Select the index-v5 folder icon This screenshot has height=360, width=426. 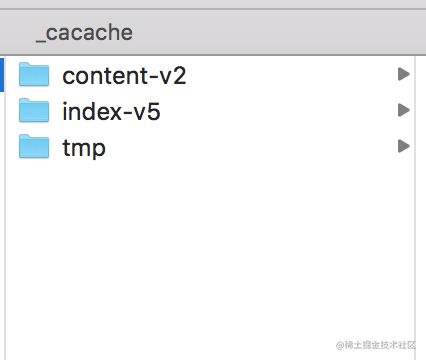point(34,110)
